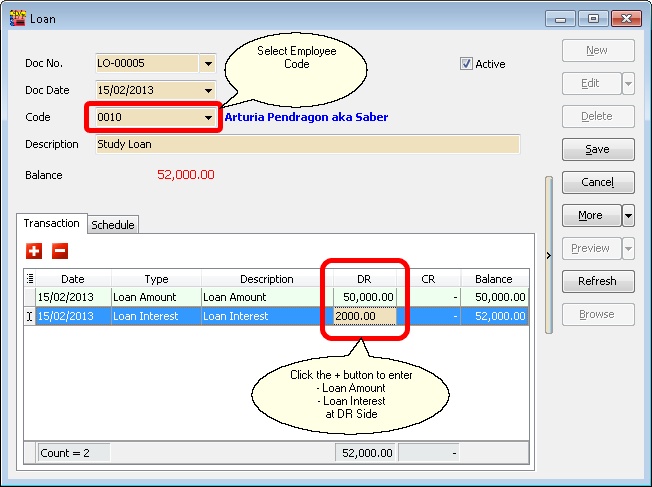Click the red plus add-row icon

point(34,251)
